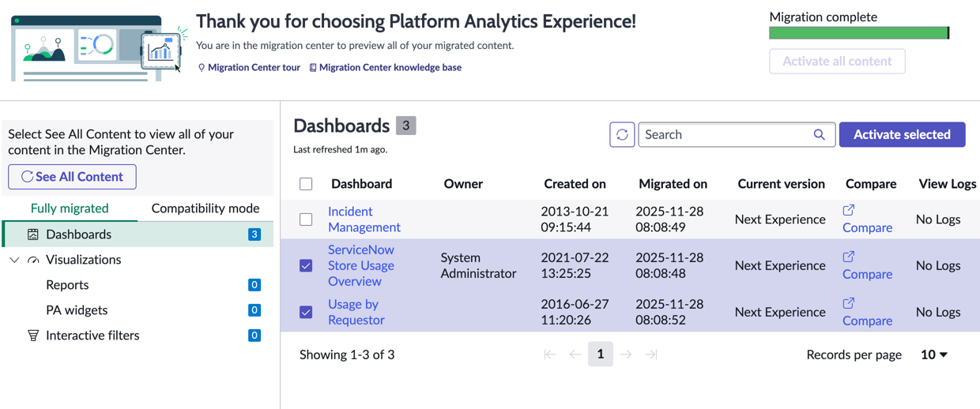Go to the first page arrow icon
The image size is (980, 409).
click(x=550, y=355)
